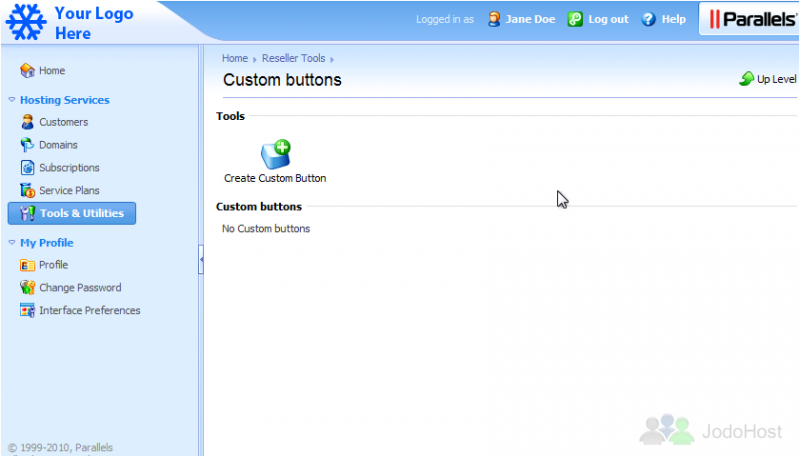Click the "Your Logo Here" text
The height and width of the screenshot is (457, 800).
pyautogui.click(x=94, y=23)
